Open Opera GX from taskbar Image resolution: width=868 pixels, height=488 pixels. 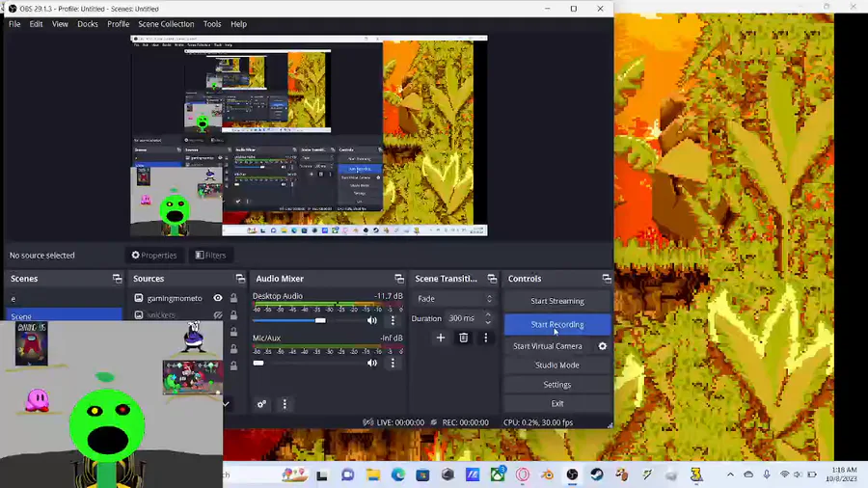tap(523, 474)
